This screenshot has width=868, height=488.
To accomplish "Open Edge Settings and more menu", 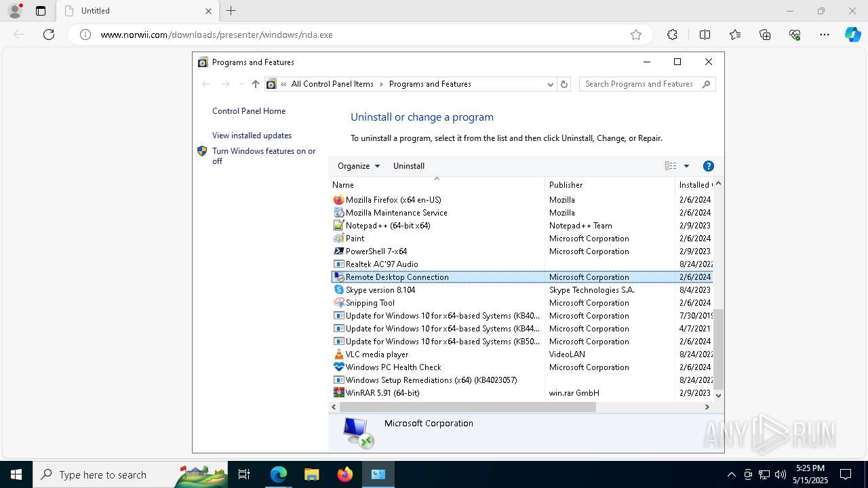I will pos(825,35).
